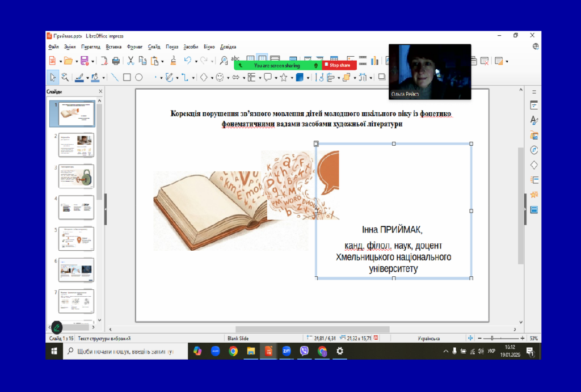
Task: Click the Save document icon
Action: point(84,61)
